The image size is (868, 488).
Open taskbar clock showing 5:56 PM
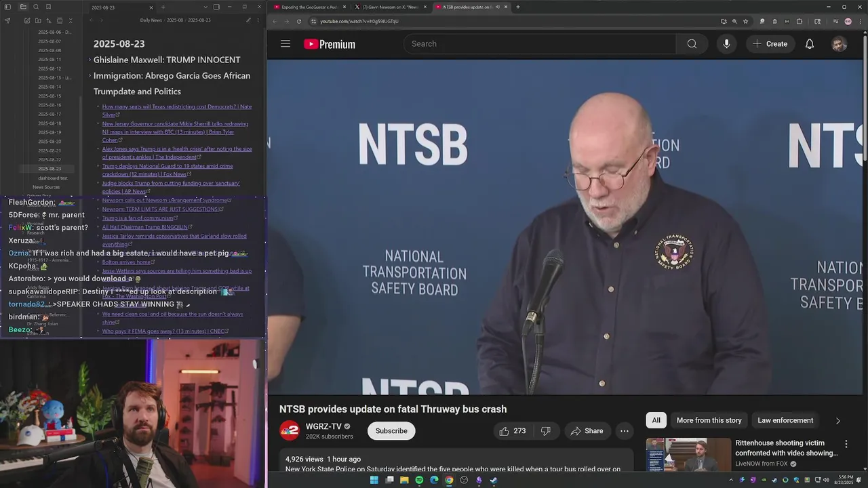point(845,481)
